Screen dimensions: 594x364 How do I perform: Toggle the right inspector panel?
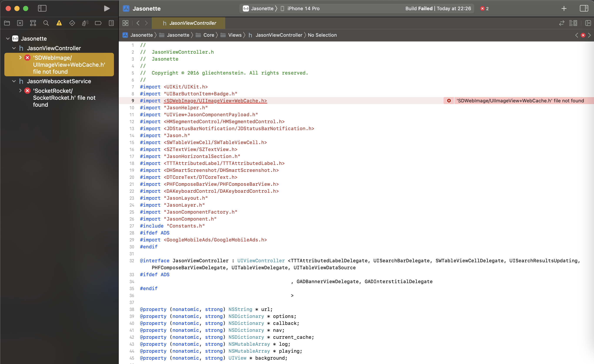[x=584, y=8]
